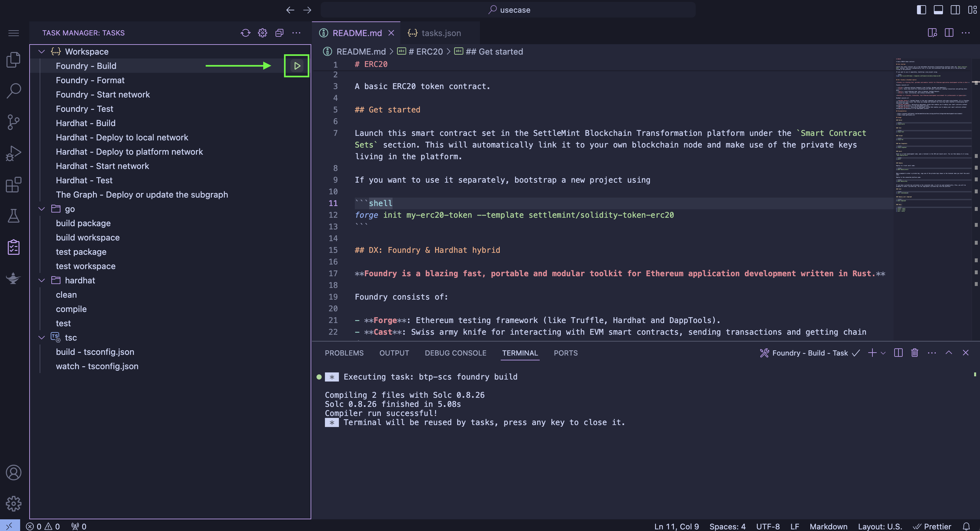Image resolution: width=980 pixels, height=531 pixels.
Task: Open the Testing flask view
Action: [14, 216]
